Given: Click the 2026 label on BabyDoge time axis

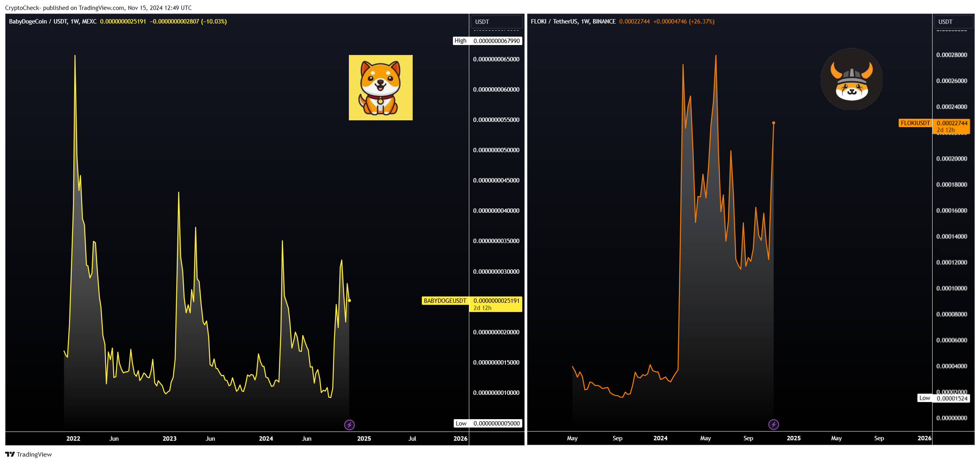Looking at the screenshot, I should [460, 438].
